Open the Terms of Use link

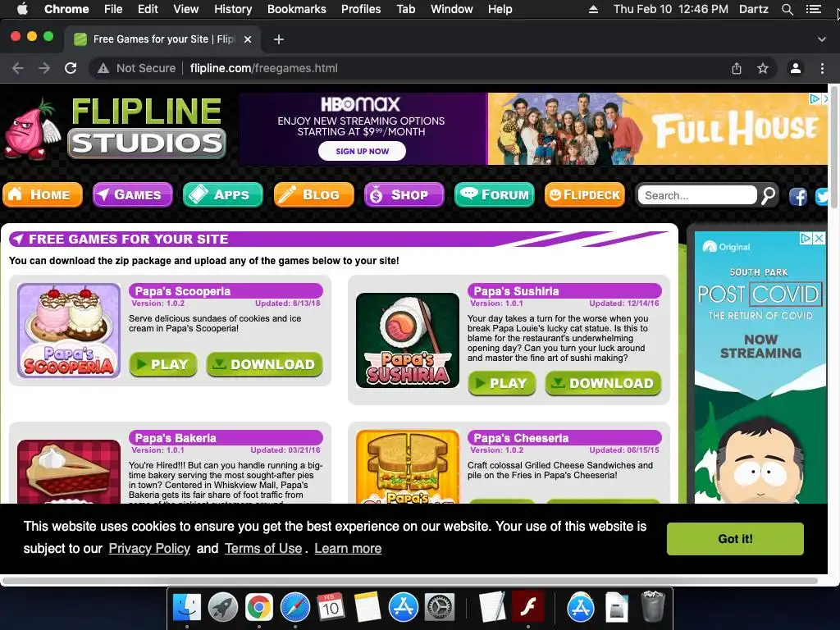pyautogui.click(x=263, y=549)
